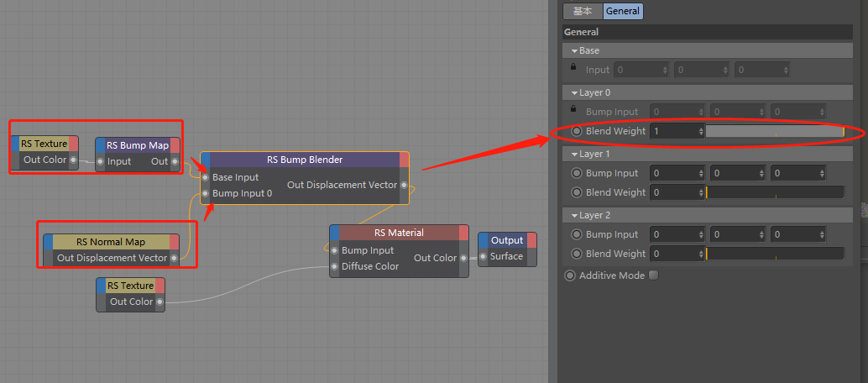The width and height of the screenshot is (868, 383).
Task: Click RS Bump Map blue input corner
Action: point(100,146)
